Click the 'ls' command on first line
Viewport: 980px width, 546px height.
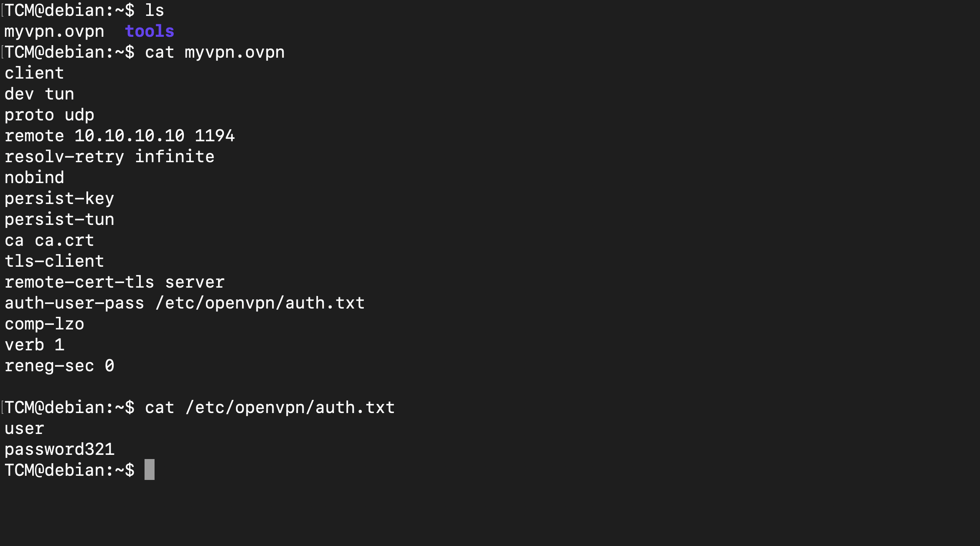click(155, 10)
